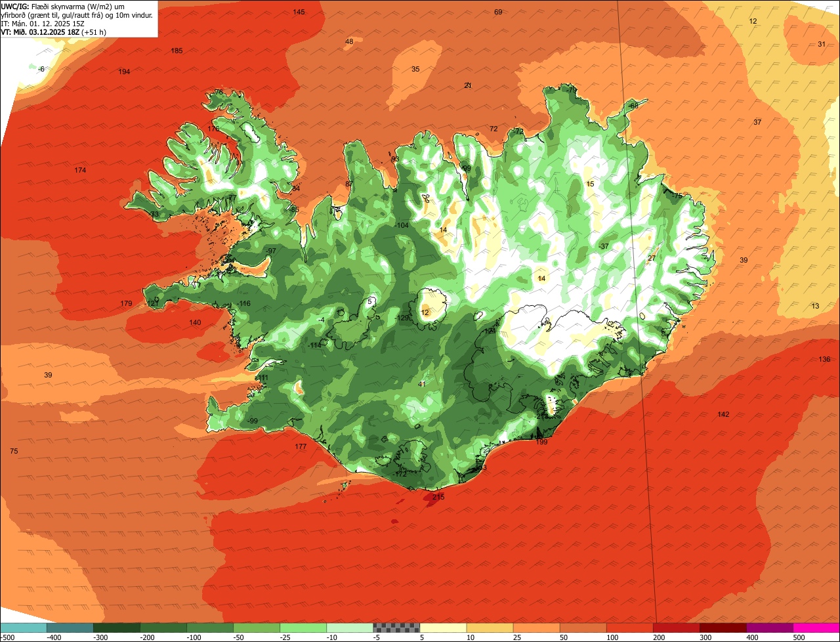Viewport: 840px width, 642px height.
Task: Click the flux value 185 near the top left
Action: (x=177, y=51)
